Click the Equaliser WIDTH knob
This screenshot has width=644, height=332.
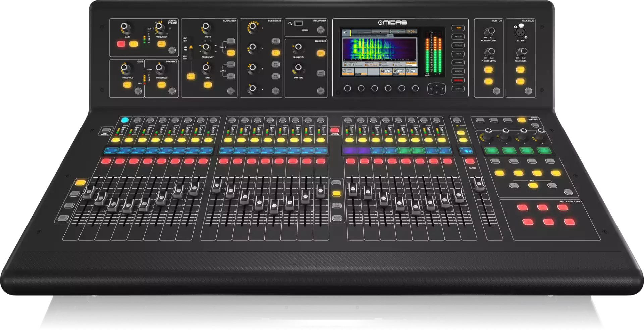(207, 27)
